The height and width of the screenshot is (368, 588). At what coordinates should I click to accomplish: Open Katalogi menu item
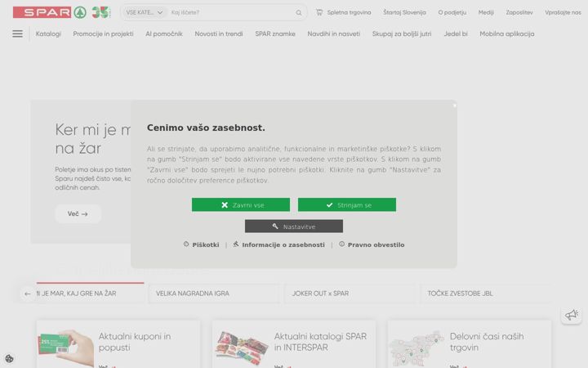coord(48,34)
